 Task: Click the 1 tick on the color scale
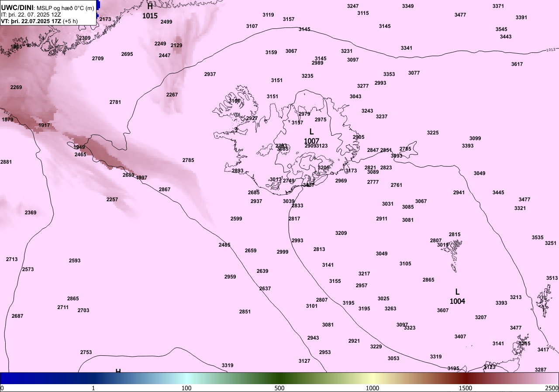click(93, 388)
